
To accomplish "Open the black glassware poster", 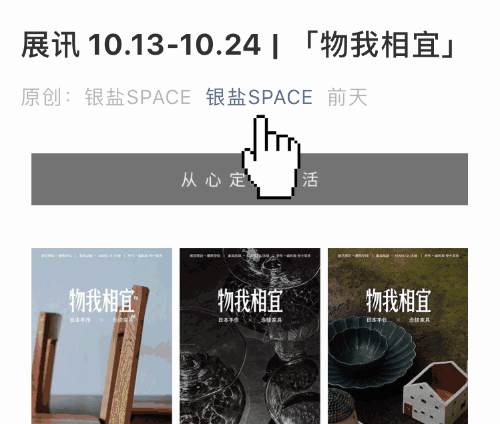I will coord(250,336).
